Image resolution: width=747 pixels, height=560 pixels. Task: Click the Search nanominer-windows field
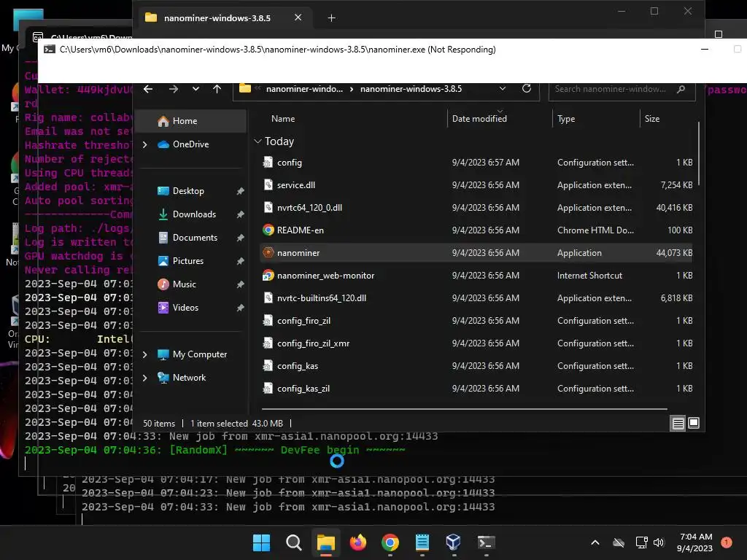(622, 89)
